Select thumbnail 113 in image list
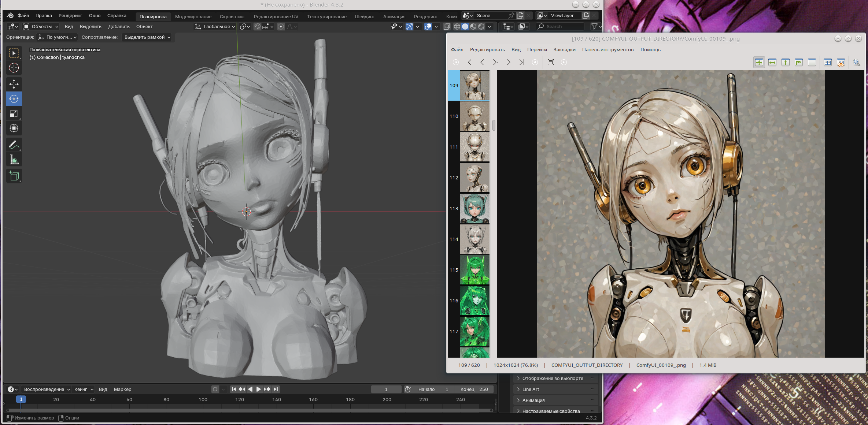Image resolution: width=868 pixels, height=425 pixels. (x=474, y=209)
